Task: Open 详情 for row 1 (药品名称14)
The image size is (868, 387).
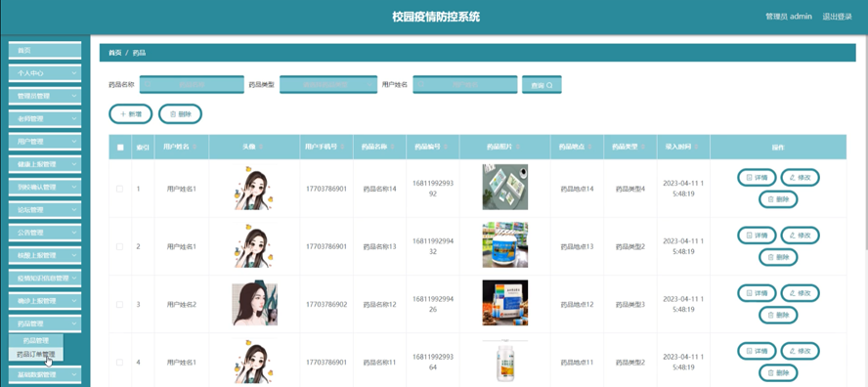Action: (757, 178)
